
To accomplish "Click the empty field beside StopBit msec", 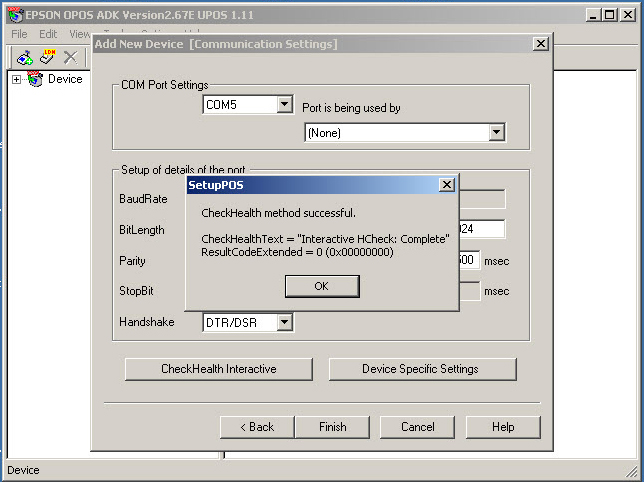I will (x=469, y=291).
